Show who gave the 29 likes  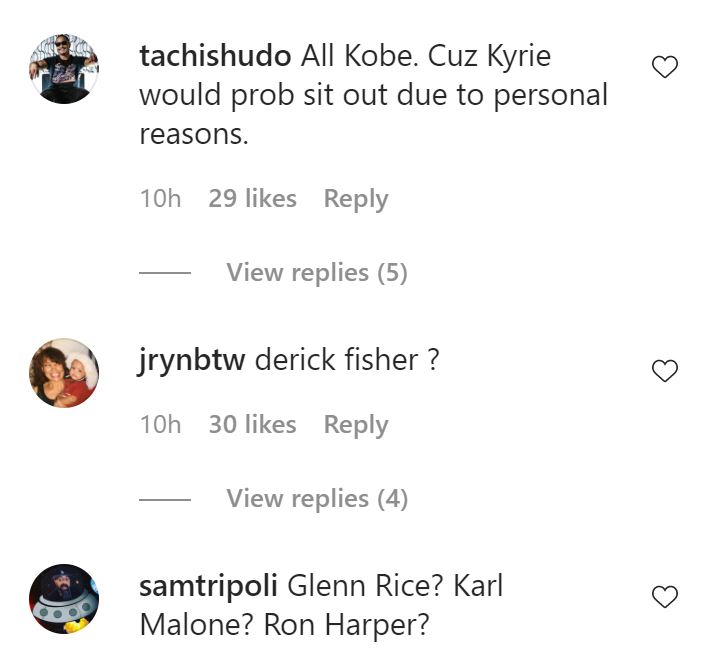pos(252,199)
